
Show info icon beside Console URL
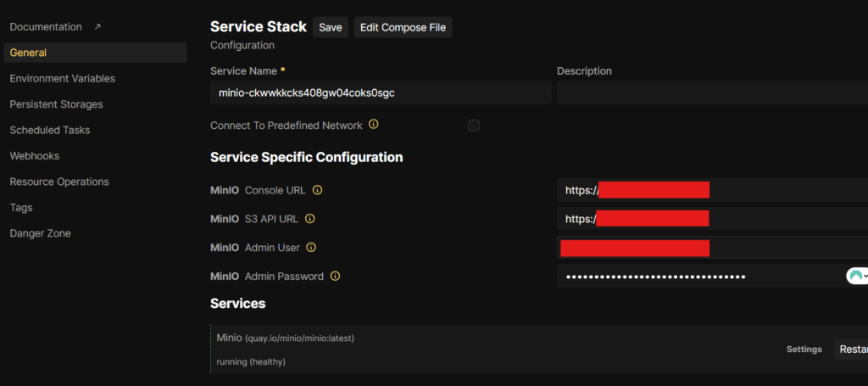click(x=317, y=190)
